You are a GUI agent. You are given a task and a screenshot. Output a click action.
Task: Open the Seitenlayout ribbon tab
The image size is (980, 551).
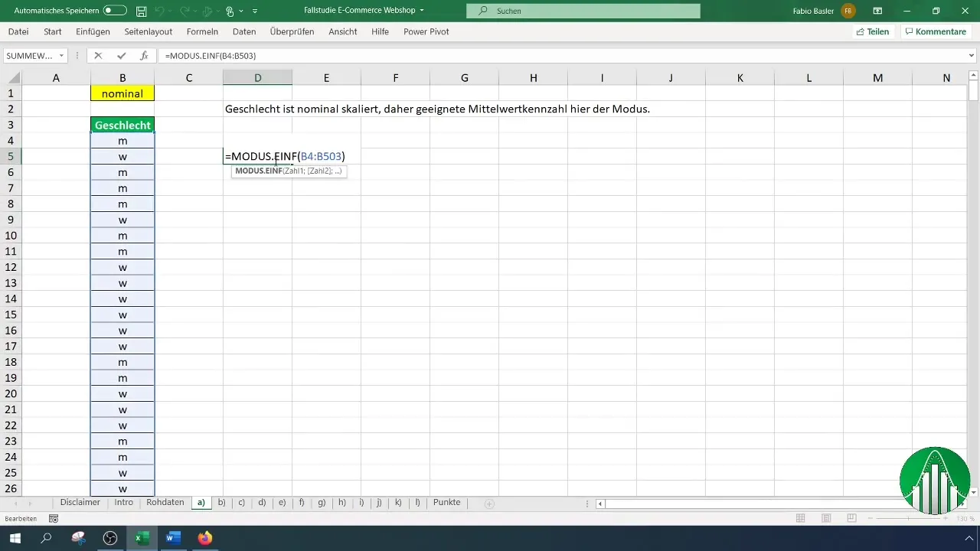[147, 31]
